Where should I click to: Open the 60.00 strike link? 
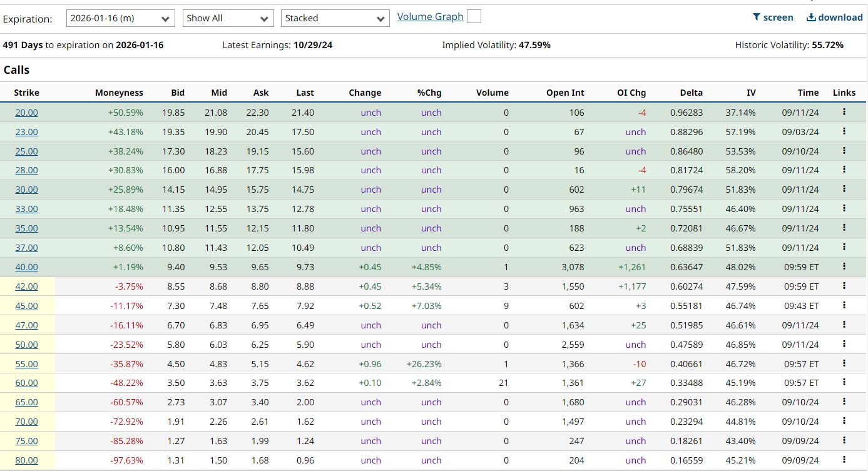click(26, 383)
